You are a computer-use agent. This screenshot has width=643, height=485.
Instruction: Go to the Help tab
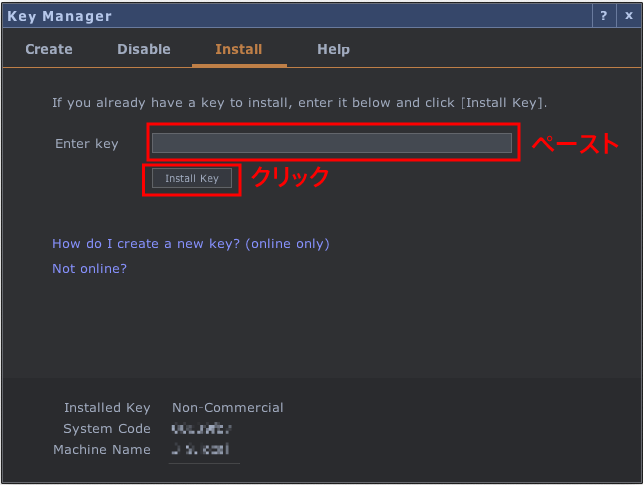pyautogui.click(x=333, y=49)
